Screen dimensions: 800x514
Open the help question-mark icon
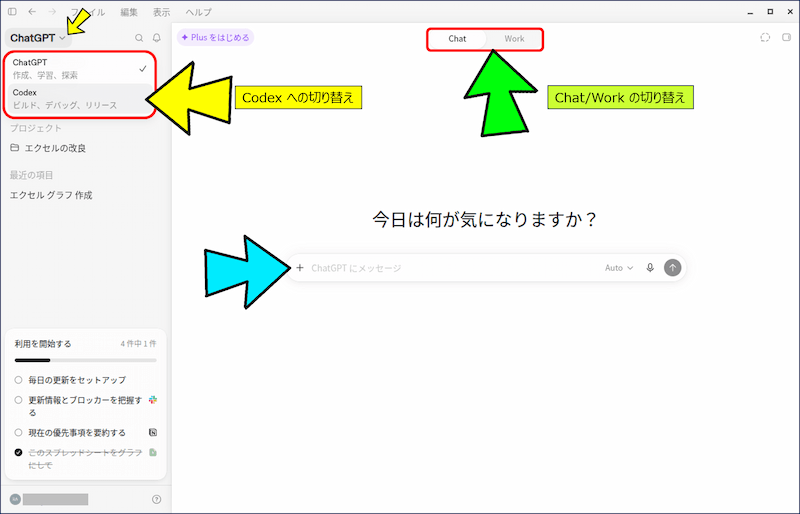[157, 499]
